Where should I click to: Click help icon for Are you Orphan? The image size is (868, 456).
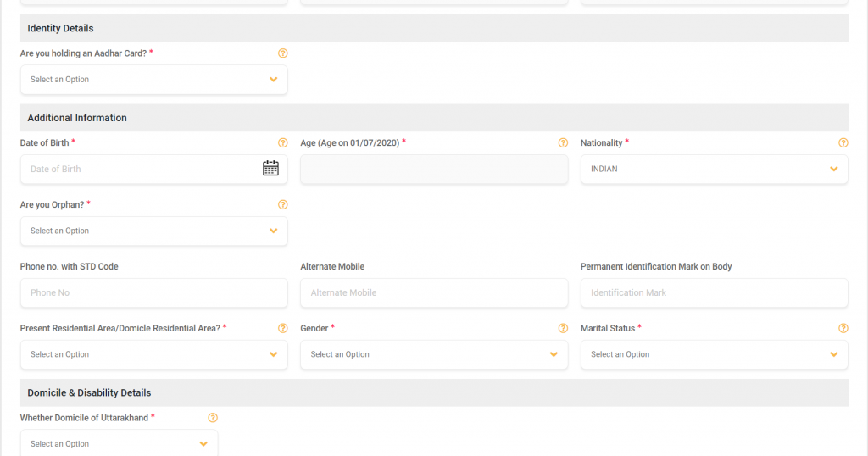(283, 205)
